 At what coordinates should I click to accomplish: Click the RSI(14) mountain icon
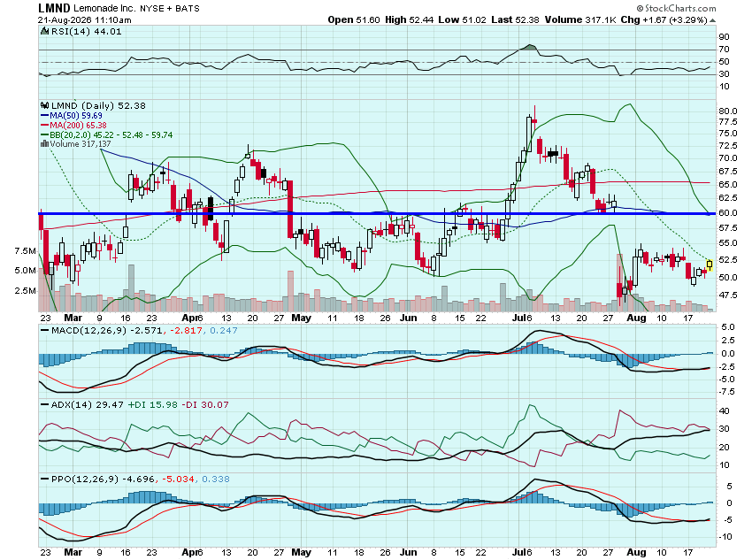[44, 31]
